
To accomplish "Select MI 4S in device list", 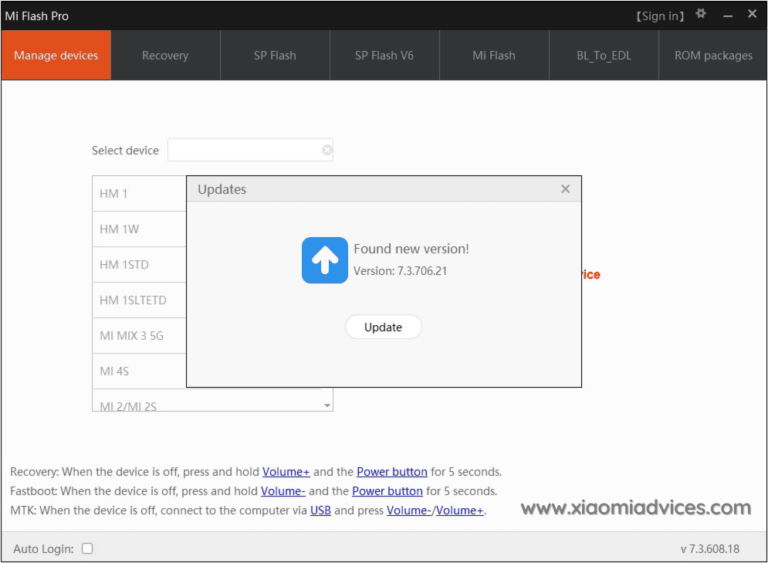I will (x=140, y=371).
